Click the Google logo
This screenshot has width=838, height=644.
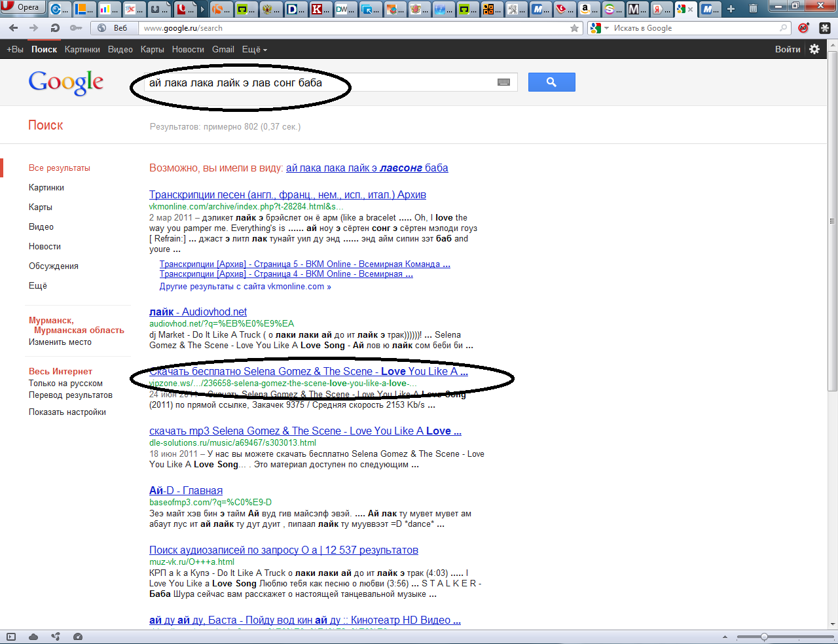point(66,82)
